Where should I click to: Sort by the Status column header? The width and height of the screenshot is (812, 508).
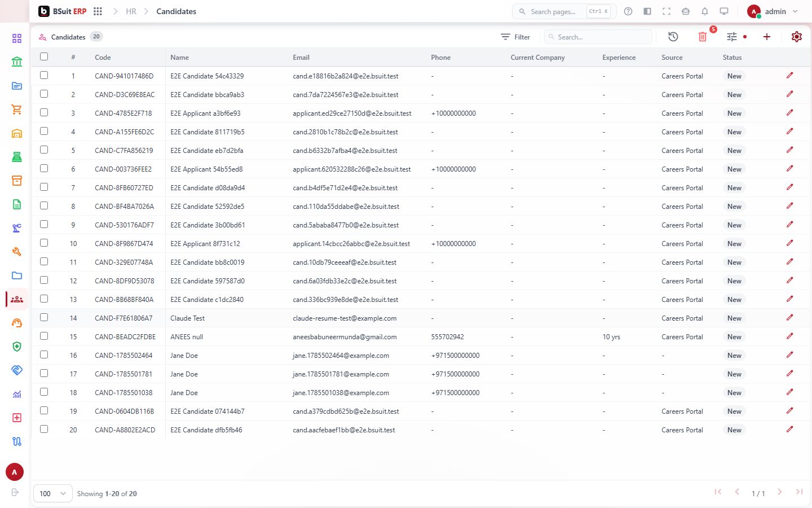(732, 58)
